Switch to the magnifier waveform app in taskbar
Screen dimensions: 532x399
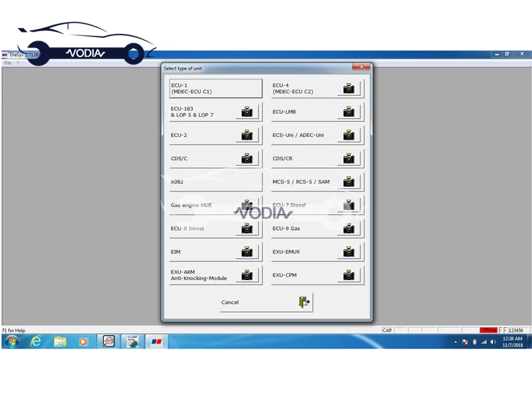[108, 342]
